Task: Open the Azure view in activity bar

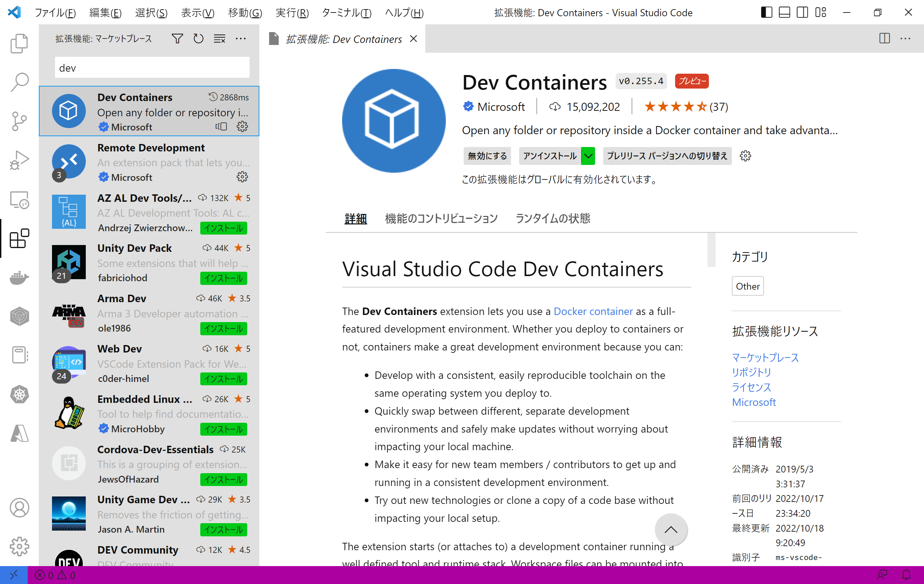Action: point(19,434)
